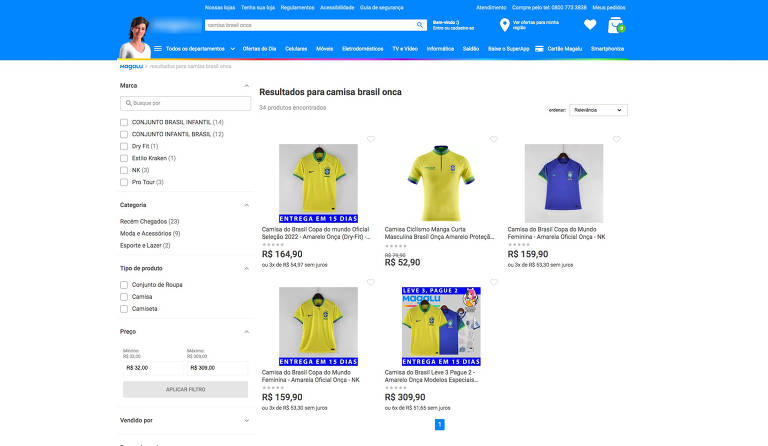This screenshot has height=446, width=768.
Task: Open the hamburger menu icon for departments
Action: (x=158, y=48)
